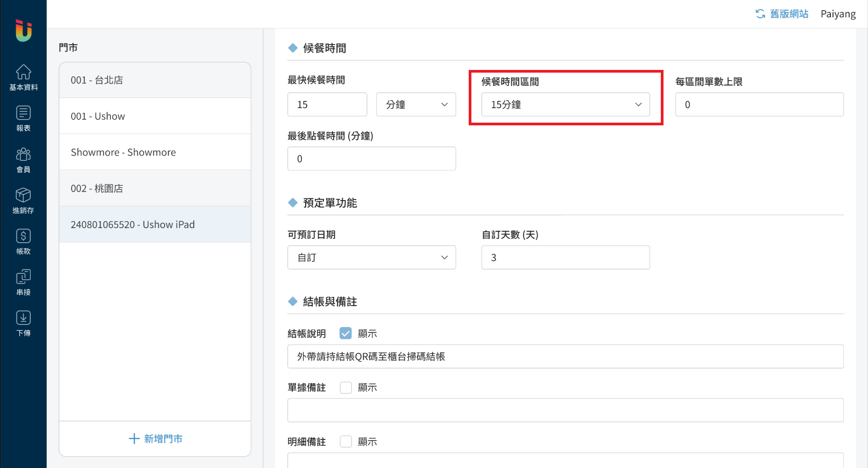Image resolution: width=868 pixels, height=468 pixels.
Task: Click the Ushow logo icon
Action: 23,31
